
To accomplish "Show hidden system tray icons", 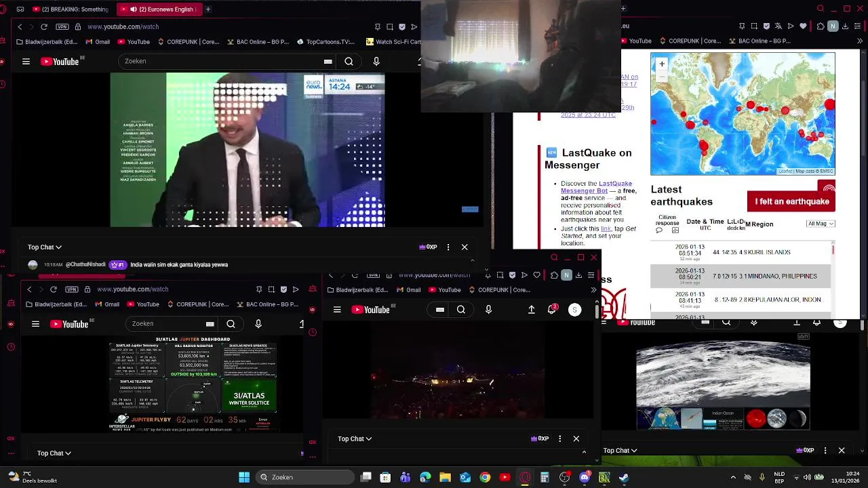I will coord(733,477).
